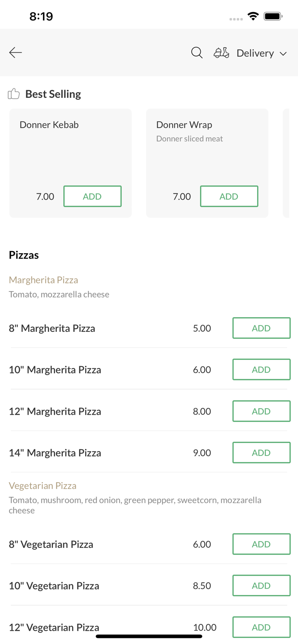Add the 10" Vegetarian Pizza
This screenshot has width=298, height=644.
[x=261, y=585]
